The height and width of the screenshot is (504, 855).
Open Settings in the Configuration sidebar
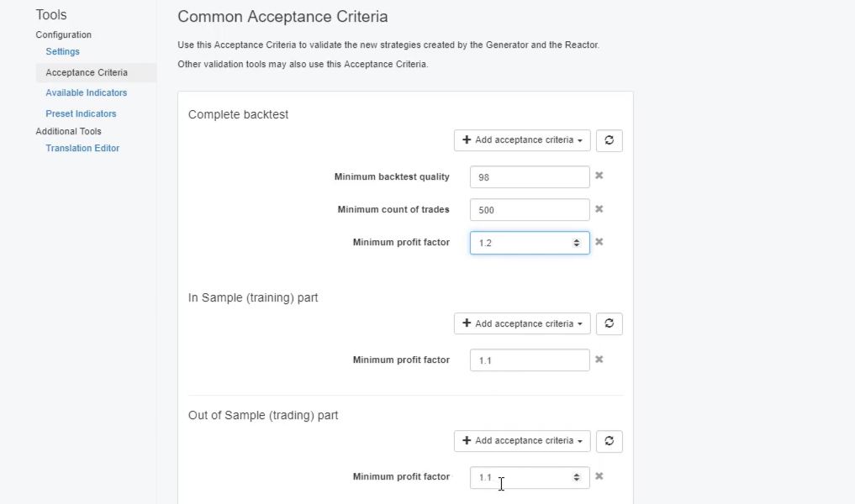click(63, 52)
